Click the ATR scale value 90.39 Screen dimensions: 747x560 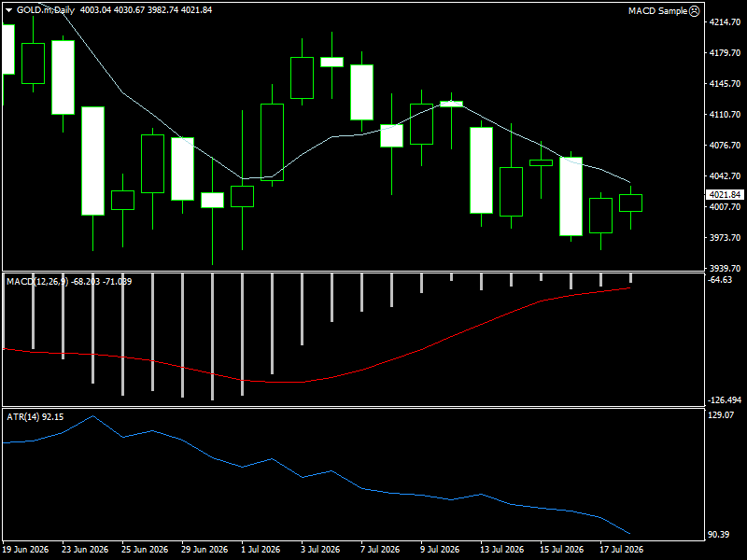click(718, 535)
